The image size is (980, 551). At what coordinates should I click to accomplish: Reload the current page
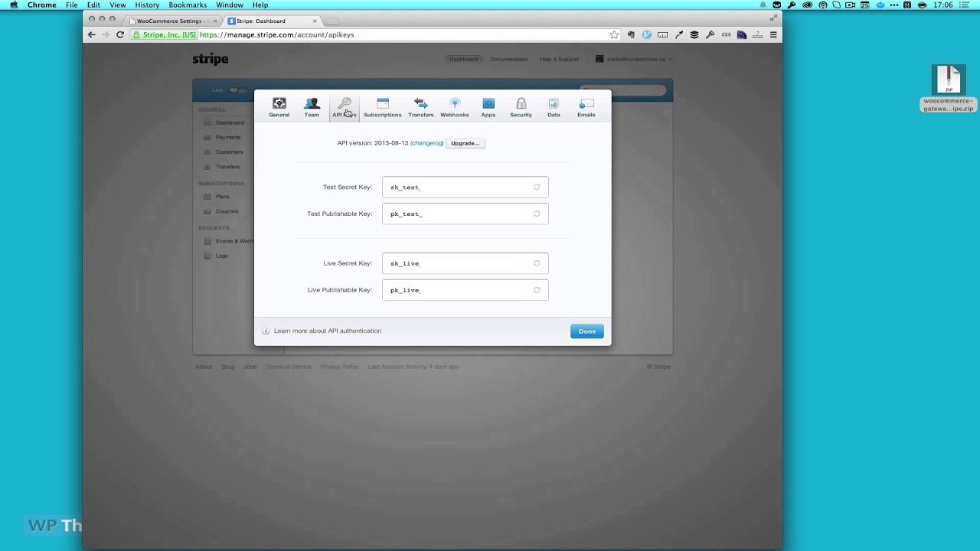(x=120, y=34)
